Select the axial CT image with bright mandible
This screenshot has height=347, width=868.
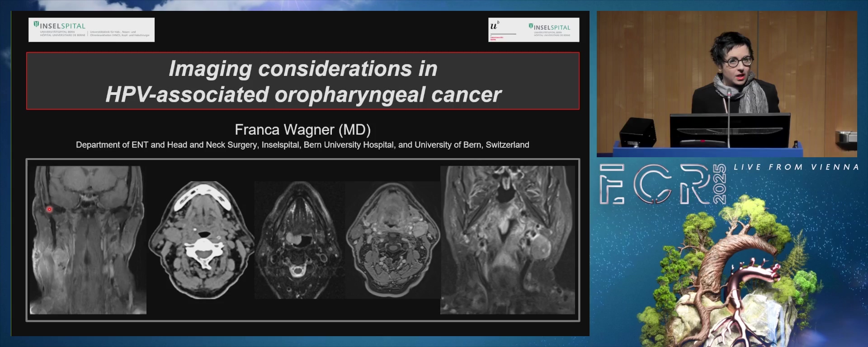pos(202,240)
